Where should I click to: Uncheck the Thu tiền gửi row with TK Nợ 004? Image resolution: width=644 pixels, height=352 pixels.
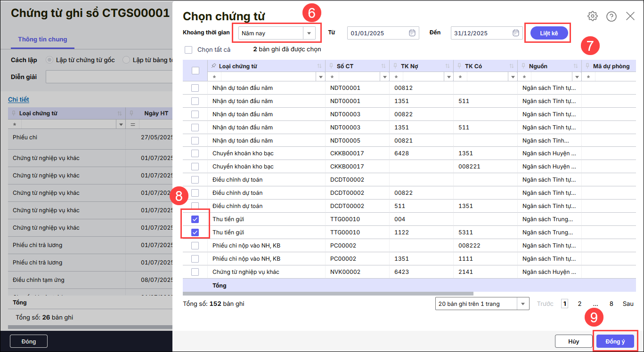pyautogui.click(x=195, y=219)
